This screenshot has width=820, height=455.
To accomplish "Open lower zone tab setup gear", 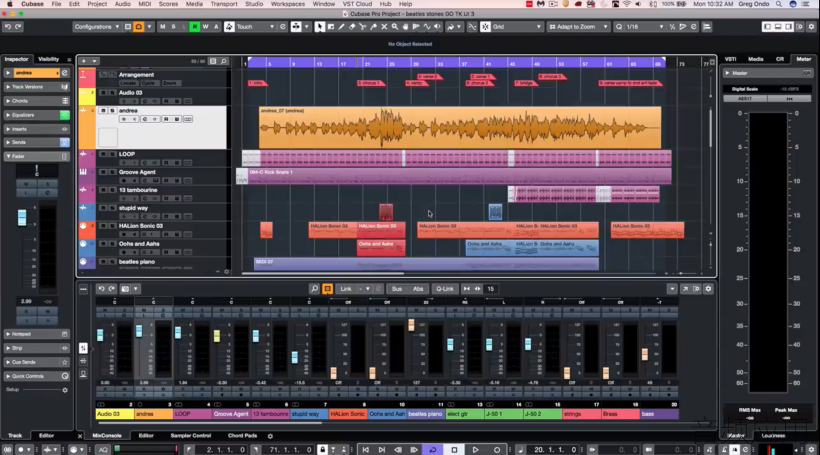I will (x=270, y=436).
